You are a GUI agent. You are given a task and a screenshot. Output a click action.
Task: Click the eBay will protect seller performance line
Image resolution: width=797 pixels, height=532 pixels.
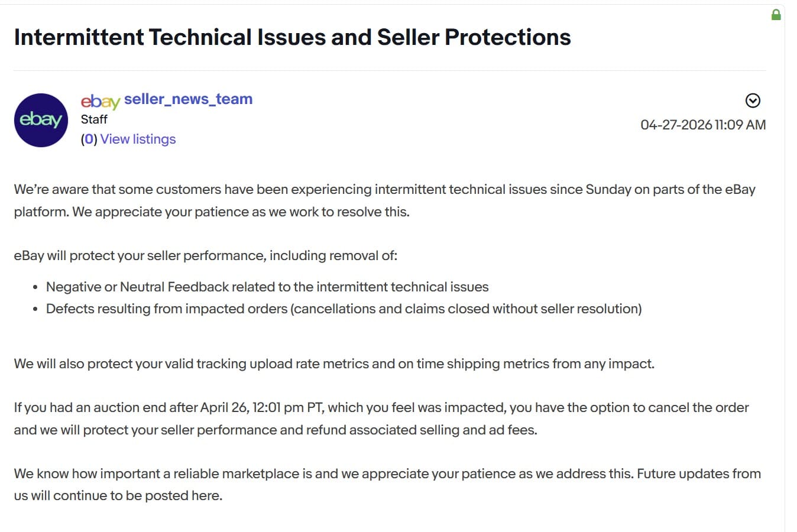[206, 256]
